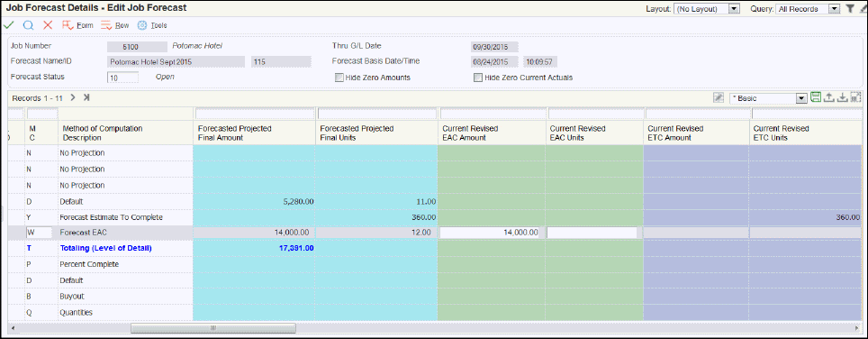Open the Row menu
This screenshot has height=339, width=868.
pos(115,25)
